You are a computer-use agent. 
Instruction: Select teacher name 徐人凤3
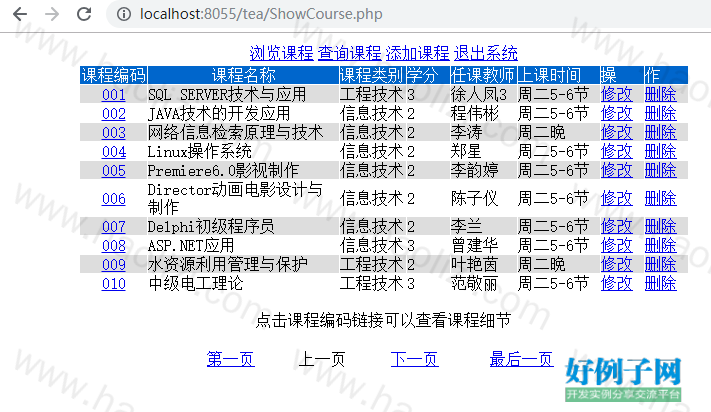[x=479, y=95]
